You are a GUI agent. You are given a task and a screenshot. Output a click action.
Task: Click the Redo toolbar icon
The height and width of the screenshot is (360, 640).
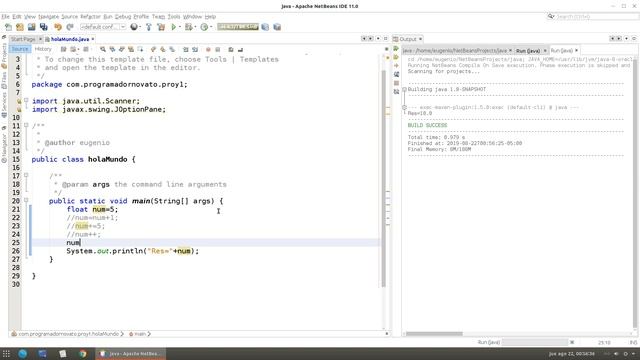coord(70,27)
